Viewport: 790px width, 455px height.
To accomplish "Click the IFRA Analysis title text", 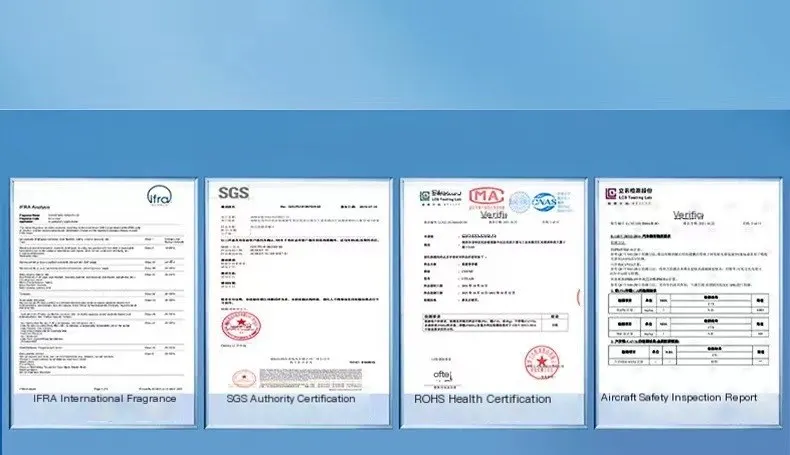I will (34, 207).
